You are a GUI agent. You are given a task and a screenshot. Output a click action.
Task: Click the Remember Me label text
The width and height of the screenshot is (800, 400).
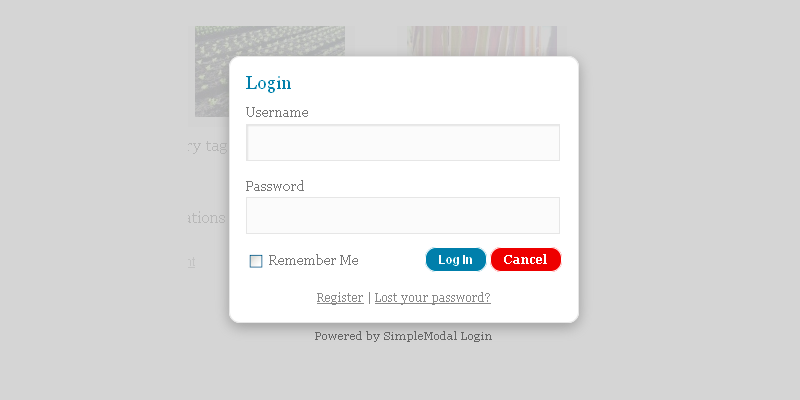tap(313, 261)
